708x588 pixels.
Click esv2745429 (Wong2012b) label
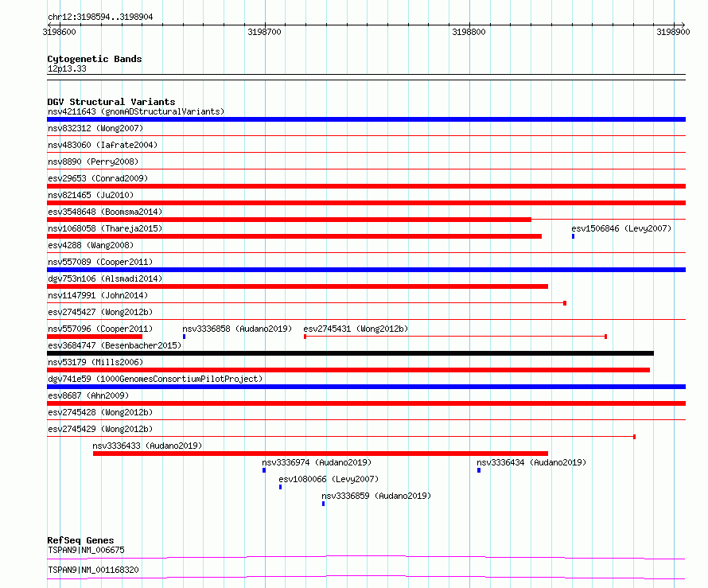click(x=100, y=429)
